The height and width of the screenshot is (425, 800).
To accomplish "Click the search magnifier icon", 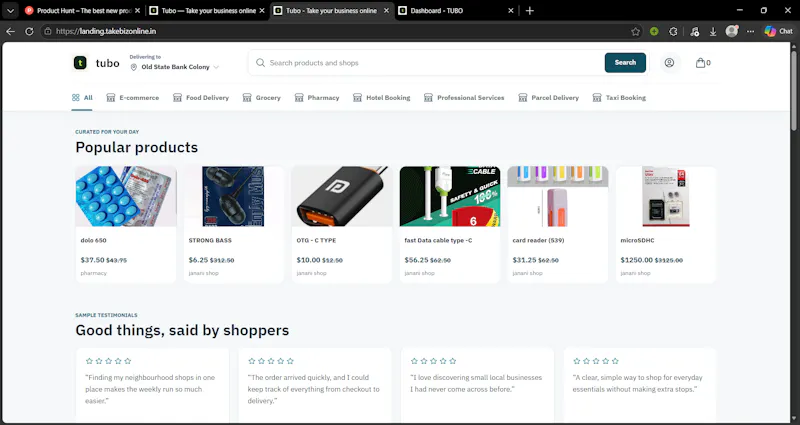I will tap(260, 63).
